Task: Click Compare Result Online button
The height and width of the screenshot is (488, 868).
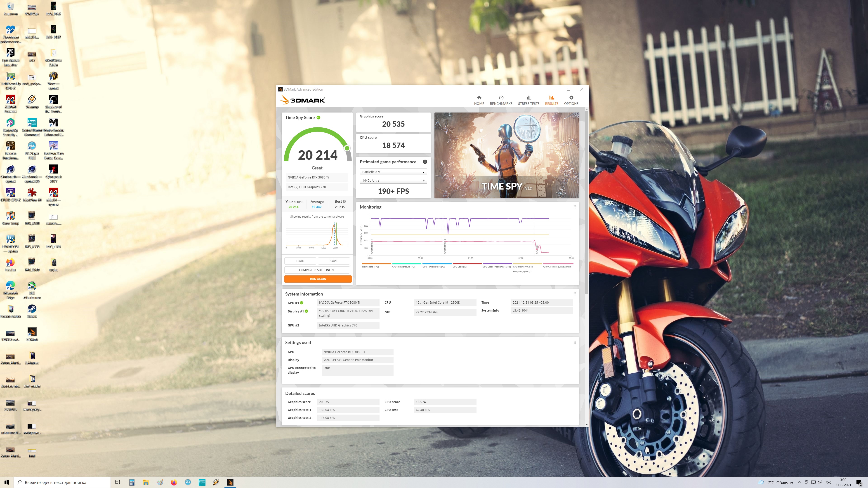Action: [317, 270]
